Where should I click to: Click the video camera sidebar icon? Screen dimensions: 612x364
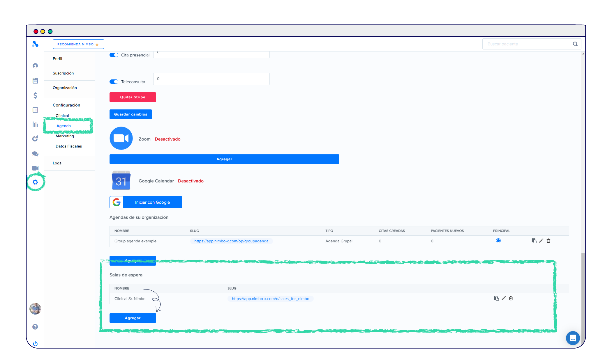point(35,168)
